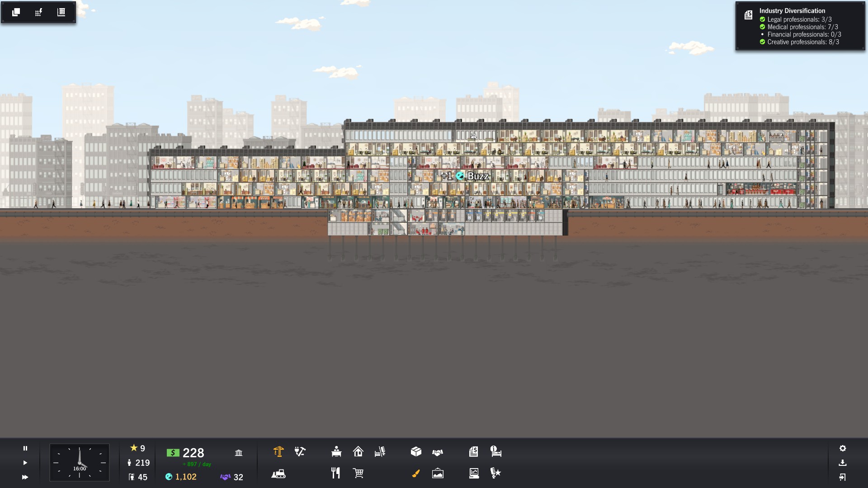Screen dimensions: 868x488
Task: Toggle the utilities grid overlay with lightning bolt
Action: 38,12
